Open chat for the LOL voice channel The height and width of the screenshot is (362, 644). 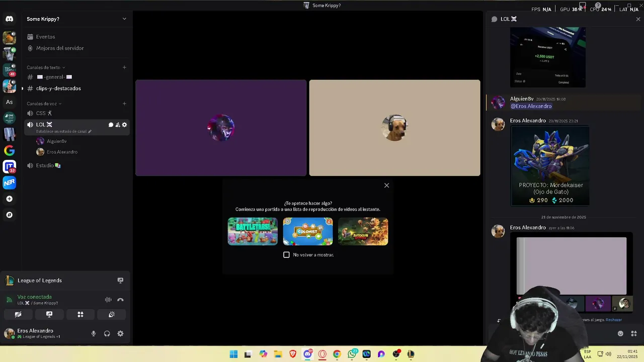click(x=111, y=125)
